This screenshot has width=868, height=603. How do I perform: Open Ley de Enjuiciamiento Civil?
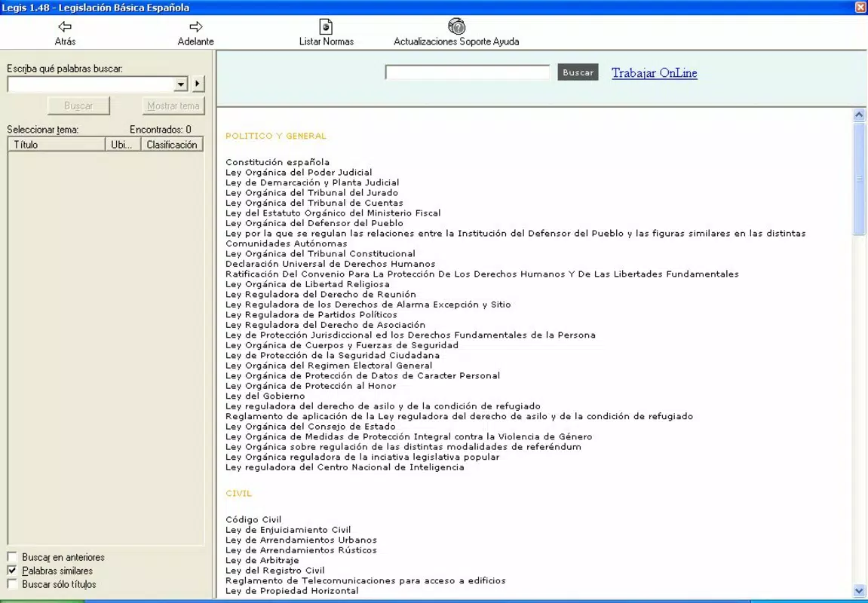(x=288, y=530)
